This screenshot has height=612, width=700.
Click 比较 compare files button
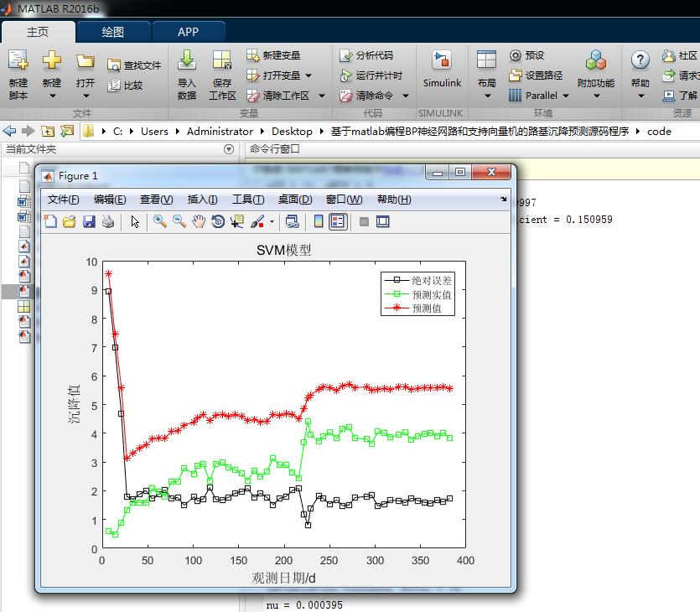(126, 86)
